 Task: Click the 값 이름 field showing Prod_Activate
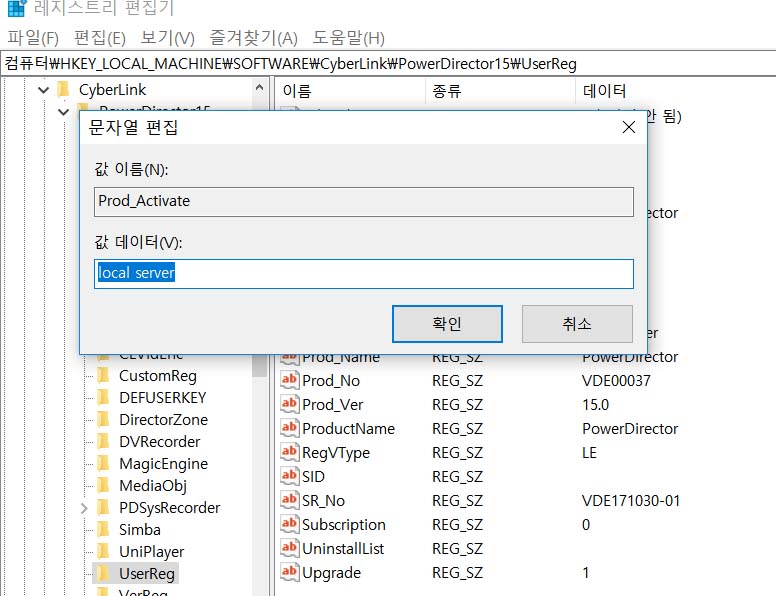click(364, 201)
